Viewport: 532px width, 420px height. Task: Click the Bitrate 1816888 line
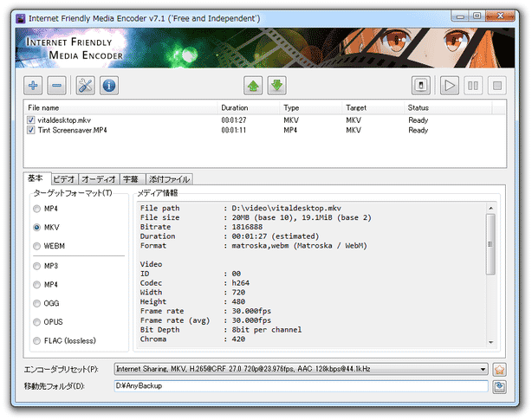[201, 227]
